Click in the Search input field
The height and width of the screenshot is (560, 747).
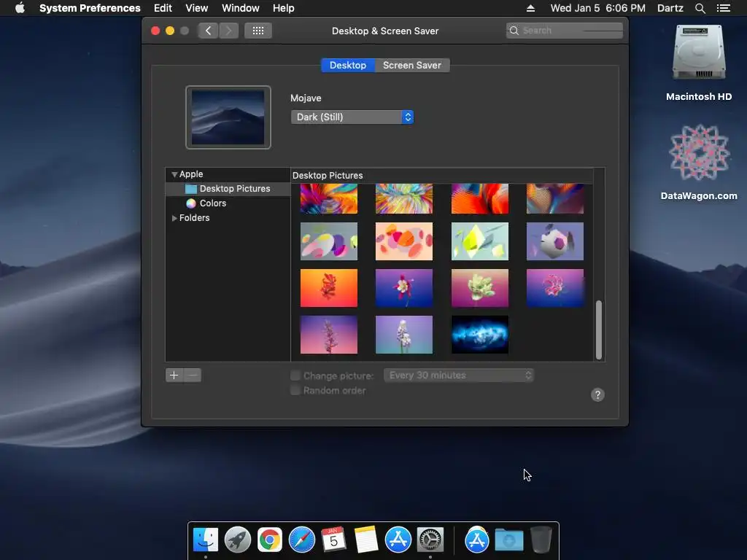565,31
